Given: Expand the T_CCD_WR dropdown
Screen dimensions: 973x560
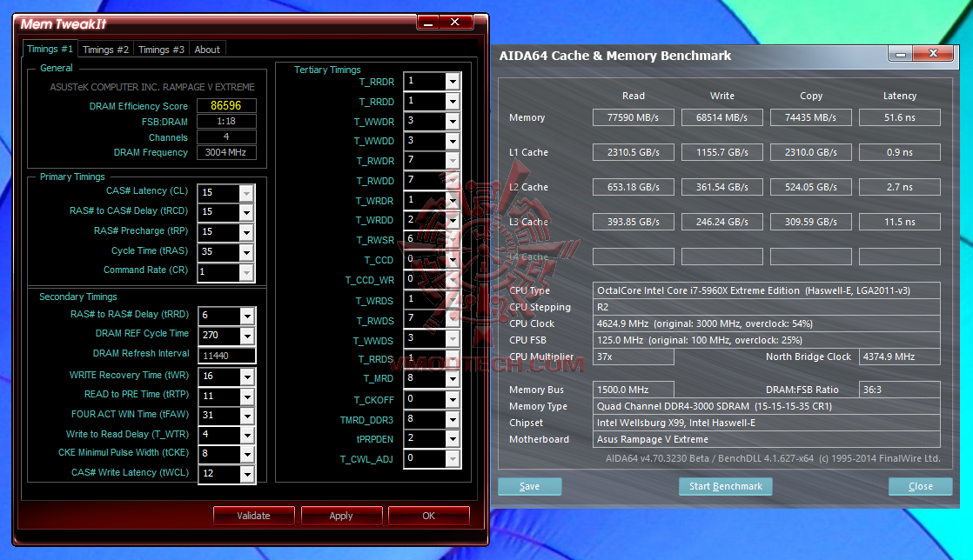Looking at the screenshot, I should coord(453,280).
